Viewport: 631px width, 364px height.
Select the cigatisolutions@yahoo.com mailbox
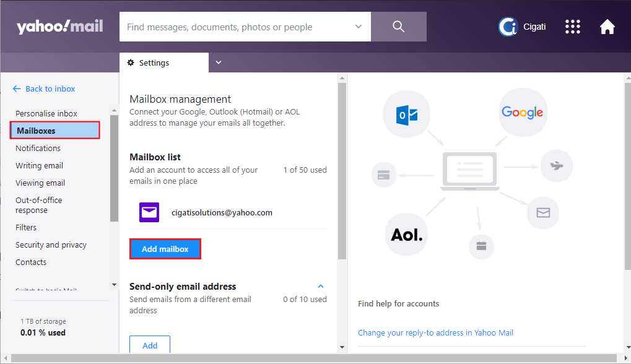click(x=222, y=212)
